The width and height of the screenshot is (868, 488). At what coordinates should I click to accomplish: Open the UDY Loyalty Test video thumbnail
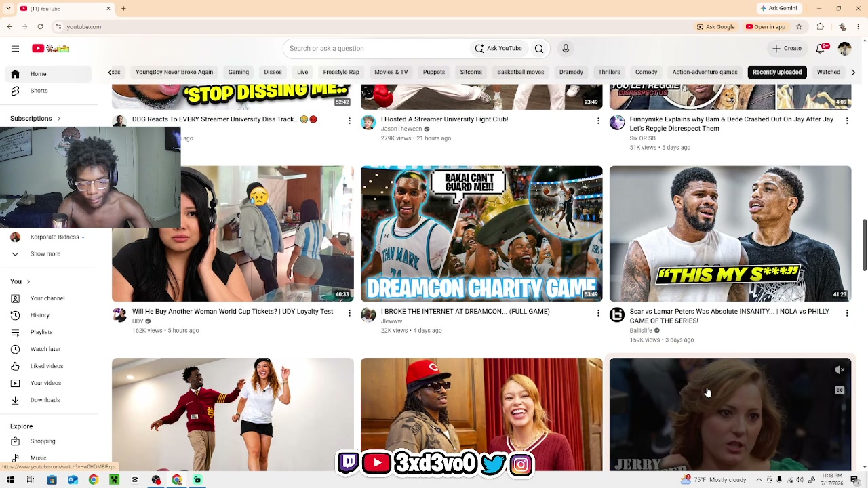click(233, 234)
